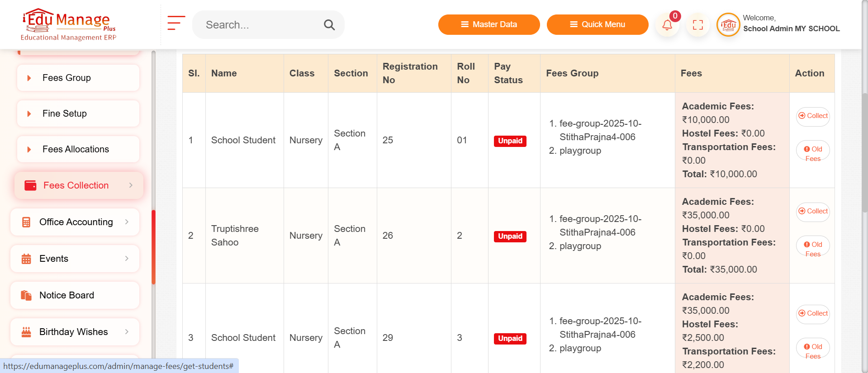This screenshot has height=373, width=868.
Task: Click Total ₹10,000.00 in row 1
Action: coord(720,174)
